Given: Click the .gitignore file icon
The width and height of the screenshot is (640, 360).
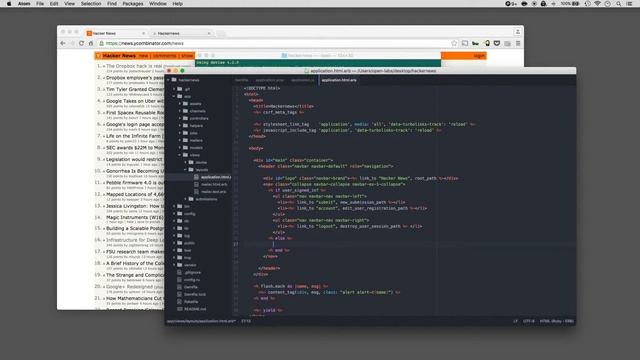Looking at the screenshot, I should tap(179, 272).
